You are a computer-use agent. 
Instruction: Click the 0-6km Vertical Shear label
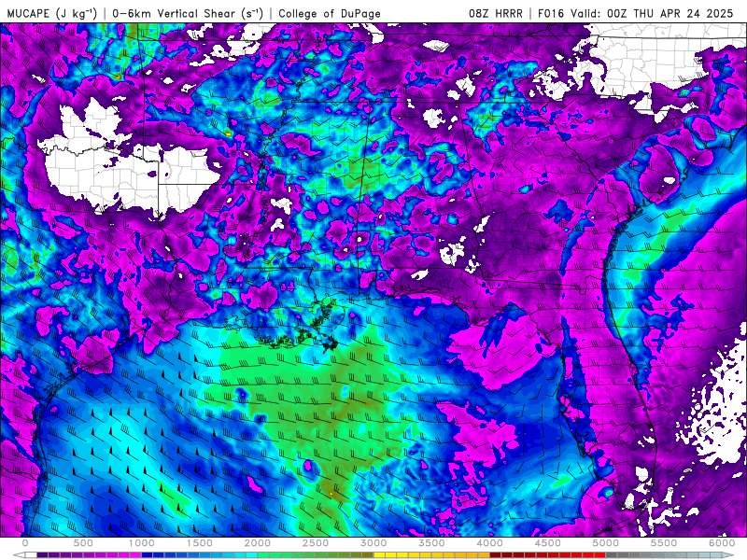pyautogui.click(x=188, y=13)
